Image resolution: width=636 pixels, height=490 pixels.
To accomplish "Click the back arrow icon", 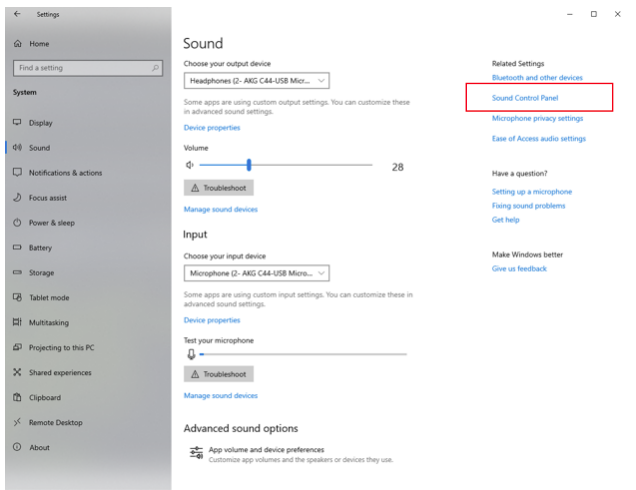I will tap(18, 14).
